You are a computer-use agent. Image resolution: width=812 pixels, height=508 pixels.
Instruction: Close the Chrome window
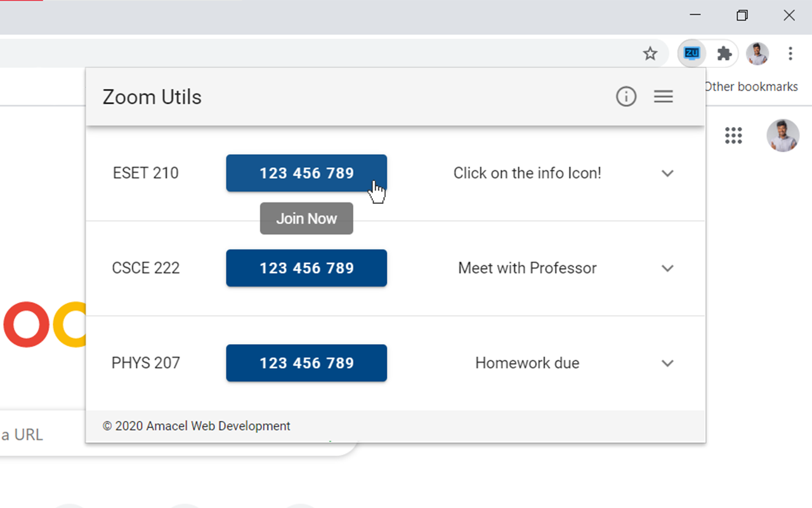click(789, 15)
